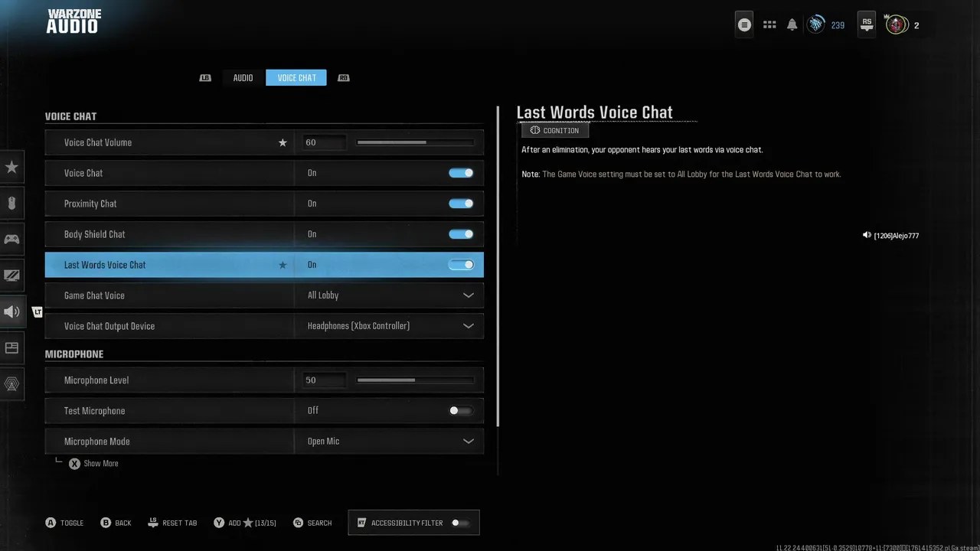Screen dimensions: 980x551
Task: Click the settings list vertical scrollbar
Action: (x=498, y=266)
